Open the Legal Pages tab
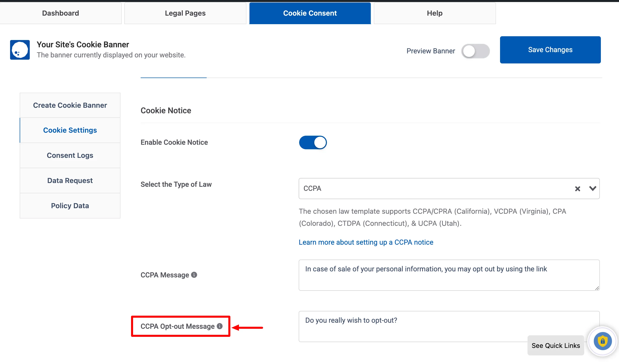The height and width of the screenshot is (364, 619). point(185,13)
